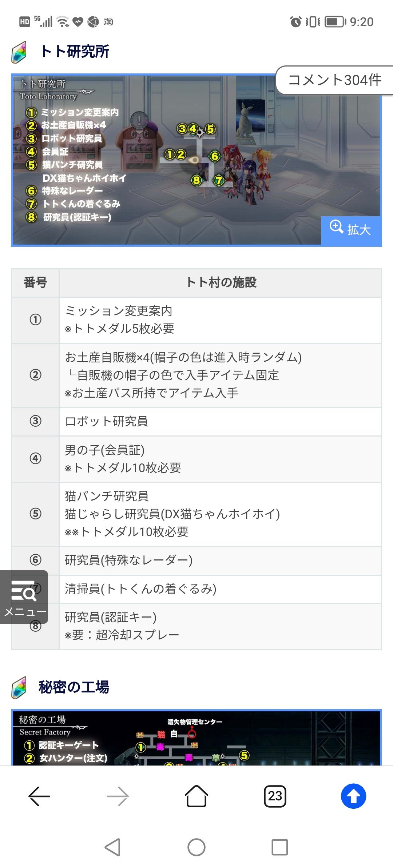Tap the ミッション変更案内 table row
This screenshot has height=868, width=393.
click(220, 320)
